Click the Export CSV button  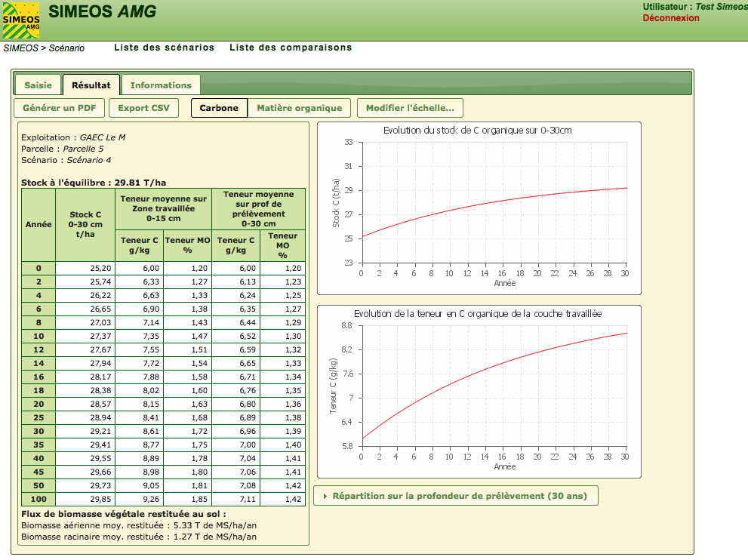[x=143, y=108]
